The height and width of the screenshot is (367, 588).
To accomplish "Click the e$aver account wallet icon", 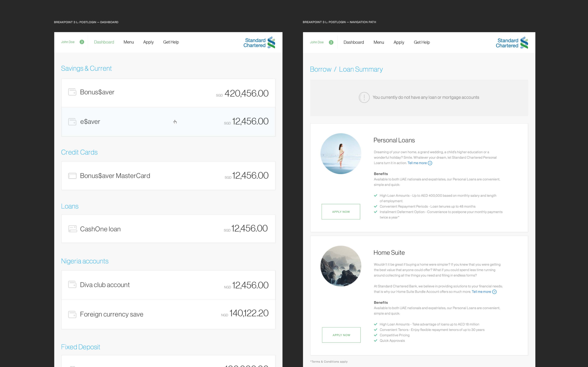I will (x=72, y=122).
